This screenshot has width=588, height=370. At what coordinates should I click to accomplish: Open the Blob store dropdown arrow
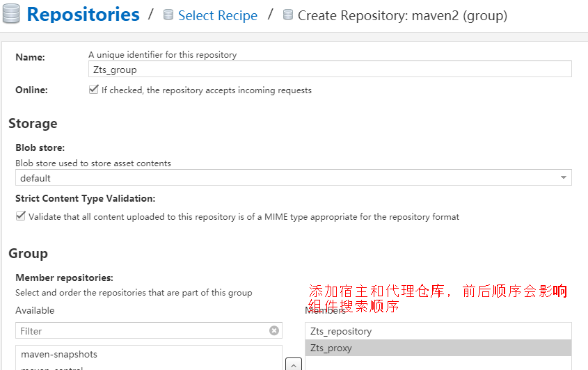click(x=563, y=177)
